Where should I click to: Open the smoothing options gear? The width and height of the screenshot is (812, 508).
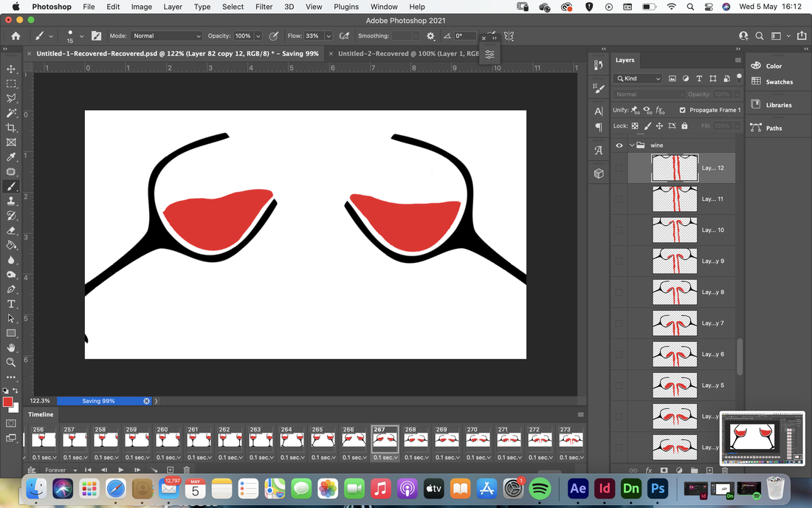pos(430,35)
